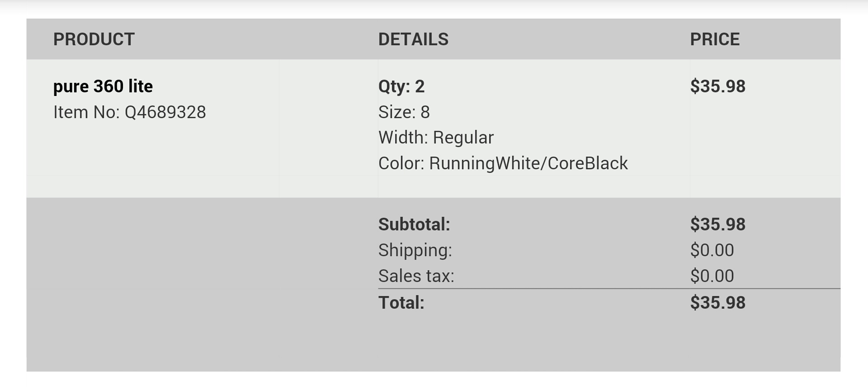Click the Total label

pyautogui.click(x=401, y=303)
